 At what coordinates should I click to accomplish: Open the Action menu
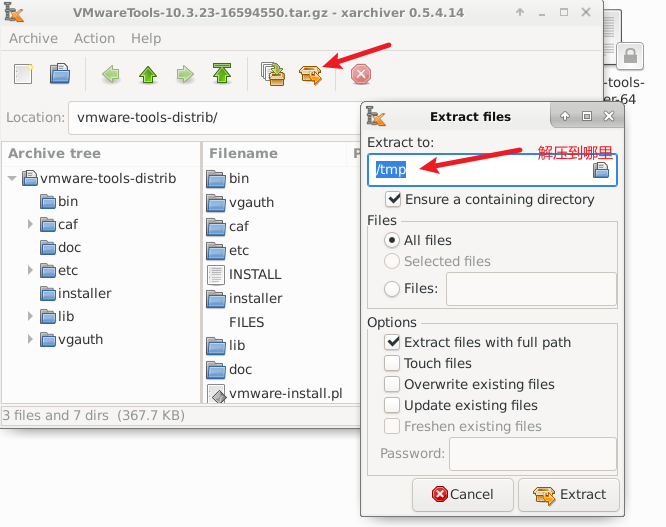(x=94, y=38)
